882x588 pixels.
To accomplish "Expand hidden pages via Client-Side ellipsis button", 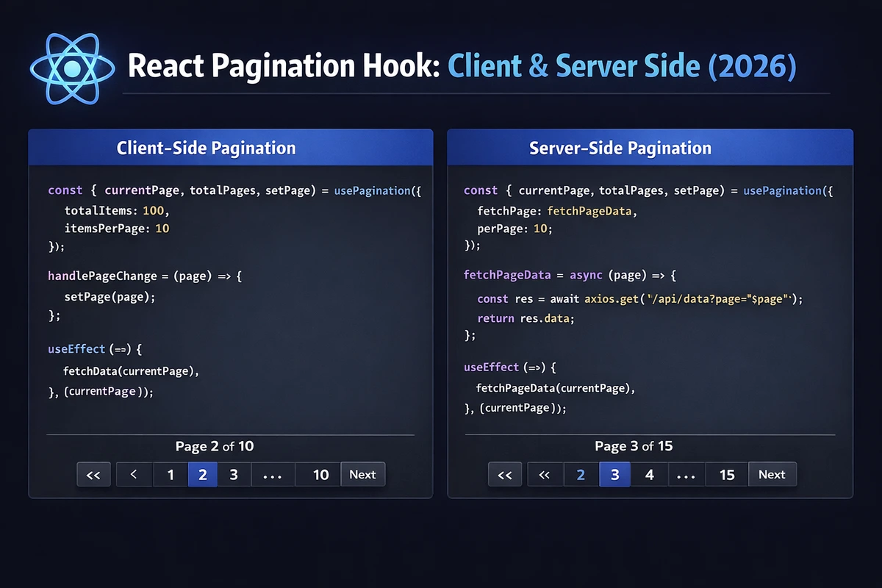I will 273,474.
